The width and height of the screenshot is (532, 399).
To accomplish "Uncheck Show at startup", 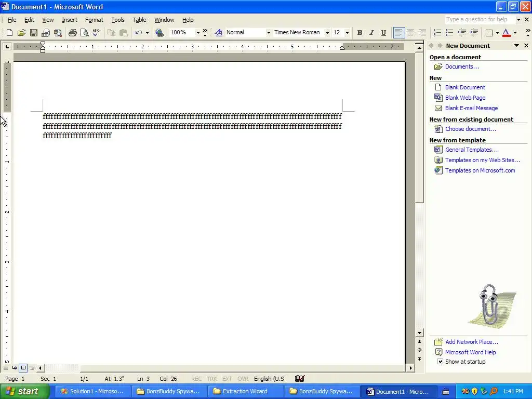I will pyautogui.click(x=440, y=362).
